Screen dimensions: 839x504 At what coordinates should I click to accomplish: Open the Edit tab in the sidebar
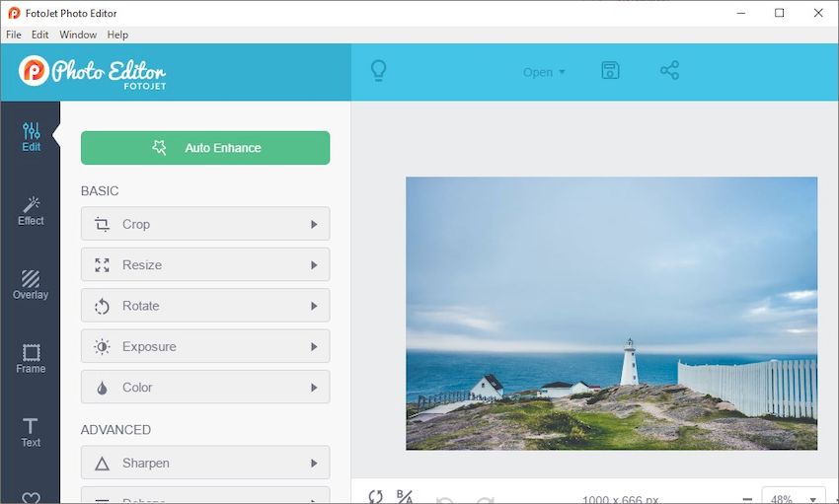coord(31,137)
